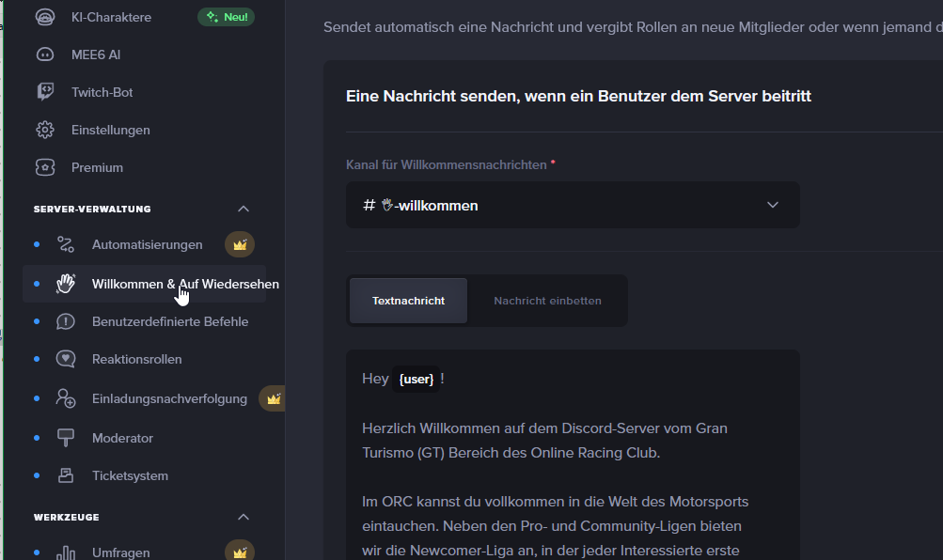Open MEE6 AI via its icon
The width and height of the screenshot is (943, 560).
coord(45,54)
